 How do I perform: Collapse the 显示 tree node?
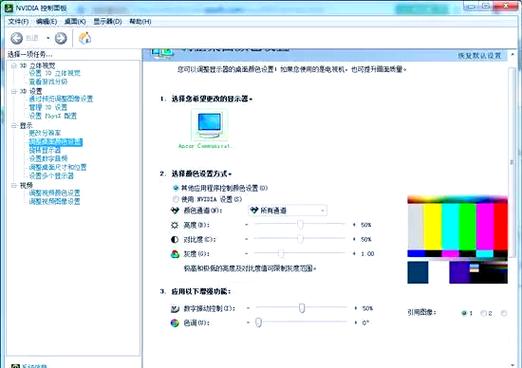(x=14, y=125)
